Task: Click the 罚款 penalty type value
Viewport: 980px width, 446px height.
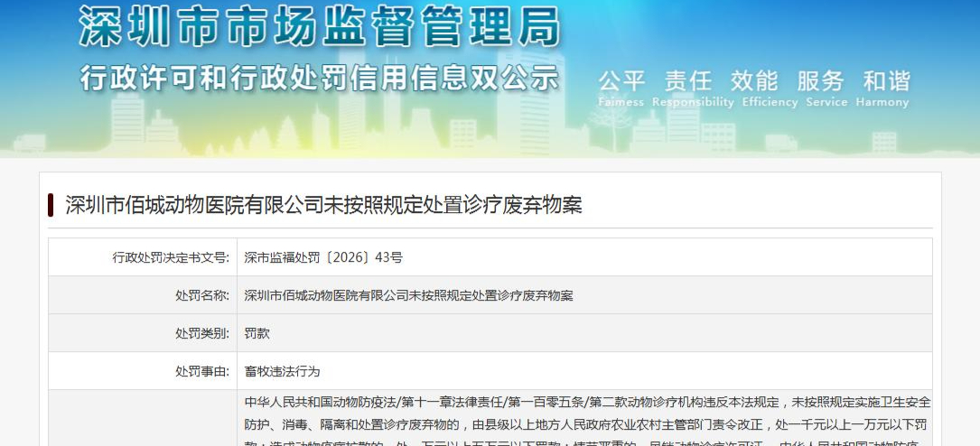Action: click(x=257, y=333)
